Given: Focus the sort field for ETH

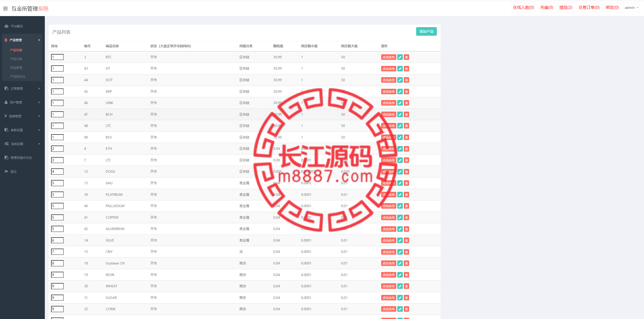Looking at the screenshot, I should tap(57, 149).
